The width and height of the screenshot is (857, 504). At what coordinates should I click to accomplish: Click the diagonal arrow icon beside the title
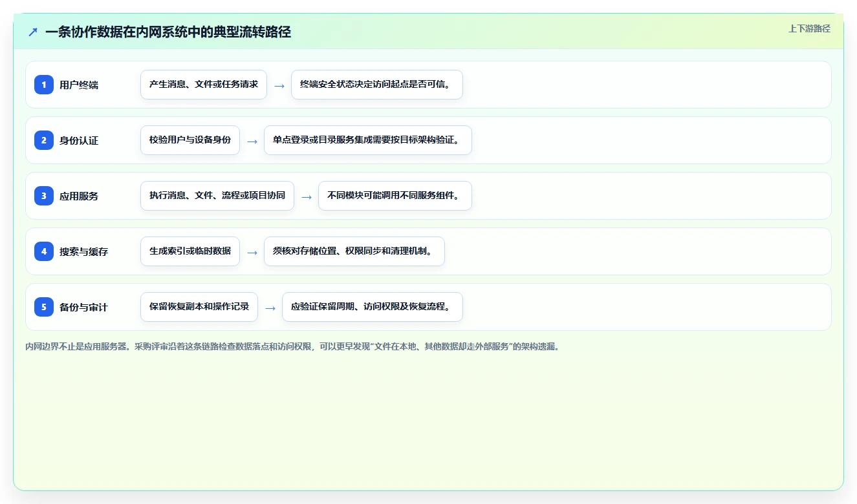[x=33, y=32]
